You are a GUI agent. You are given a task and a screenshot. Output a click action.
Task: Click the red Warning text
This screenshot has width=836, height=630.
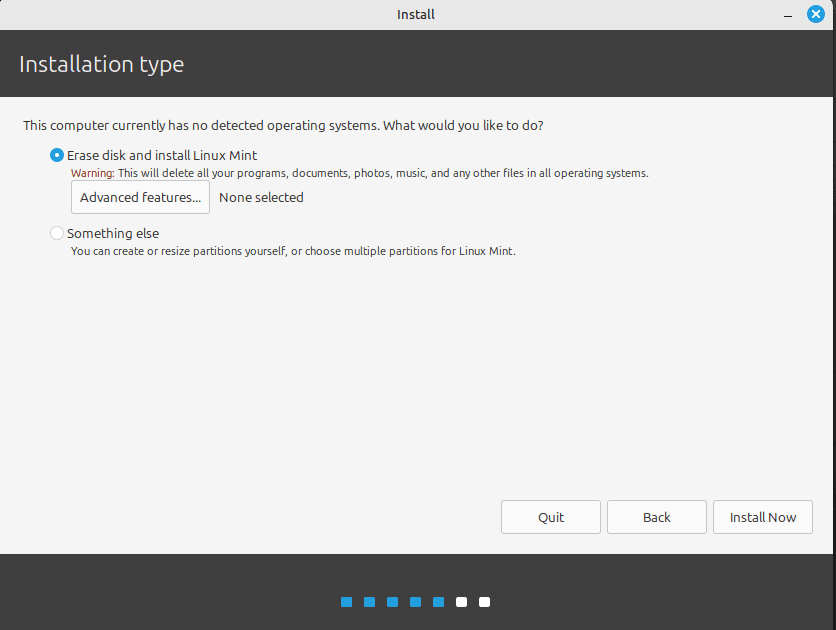coord(92,173)
